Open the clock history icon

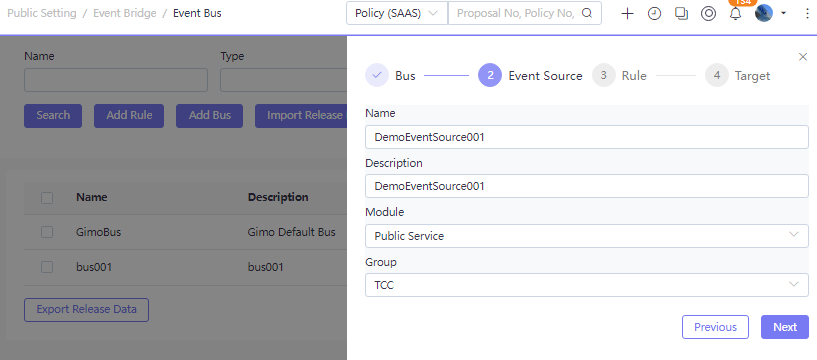654,14
